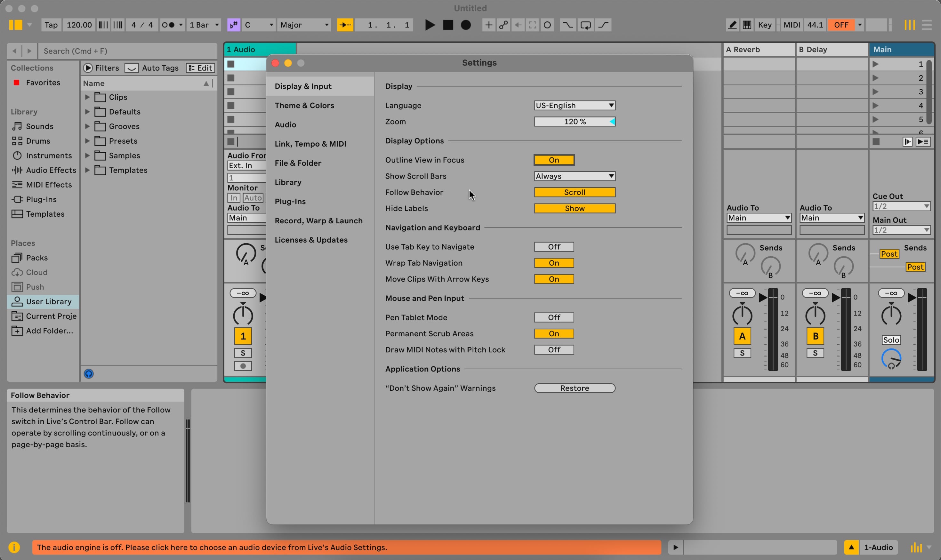Click the browser preview headphone icon

coord(89,373)
